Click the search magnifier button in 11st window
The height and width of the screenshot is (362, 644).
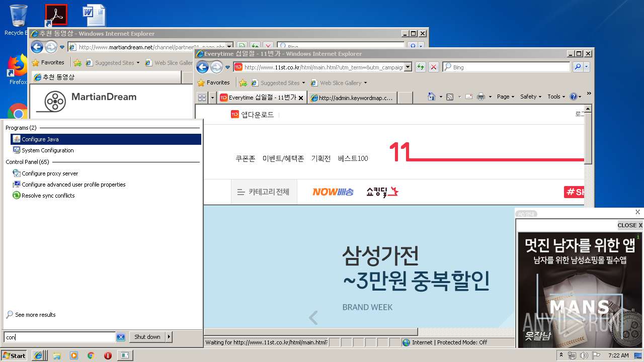(x=577, y=67)
